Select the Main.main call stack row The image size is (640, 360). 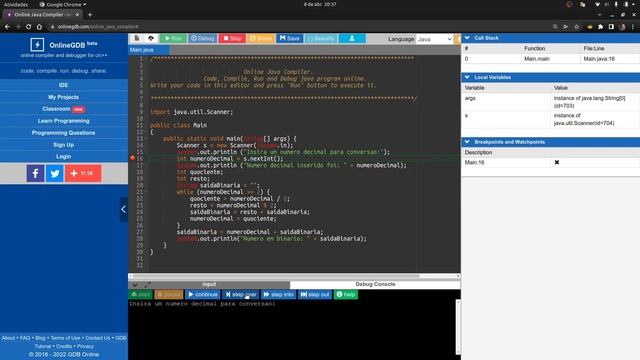coord(551,59)
